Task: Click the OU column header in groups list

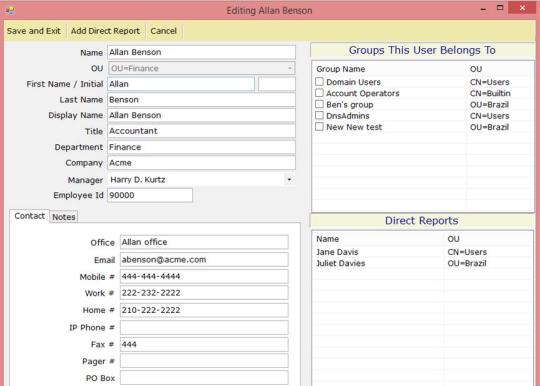Action: tap(476, 69)
